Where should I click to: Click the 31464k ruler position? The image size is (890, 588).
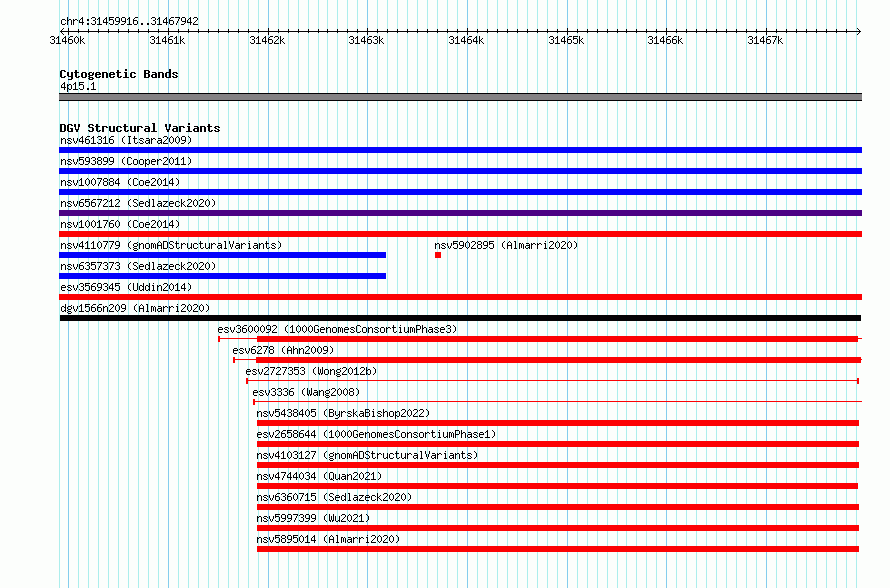(x=467, y=40)
